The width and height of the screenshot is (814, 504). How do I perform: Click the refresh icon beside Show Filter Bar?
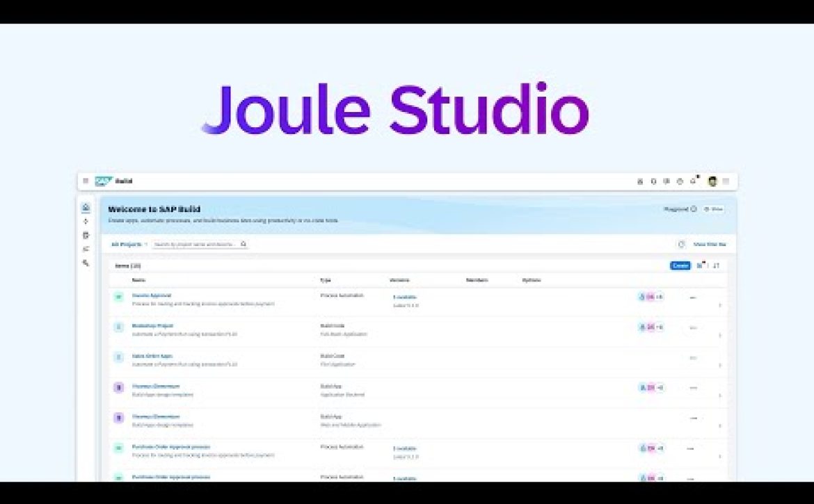[682, 245]
